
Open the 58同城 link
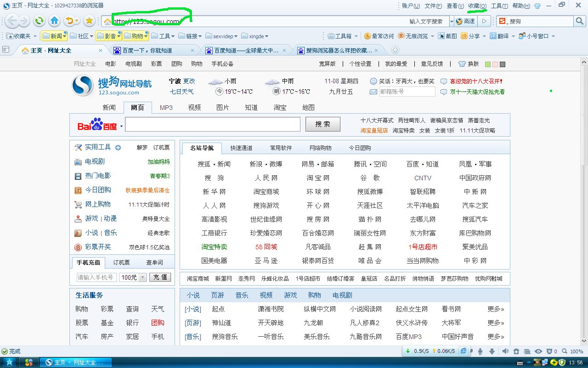[x=266, y=247]
